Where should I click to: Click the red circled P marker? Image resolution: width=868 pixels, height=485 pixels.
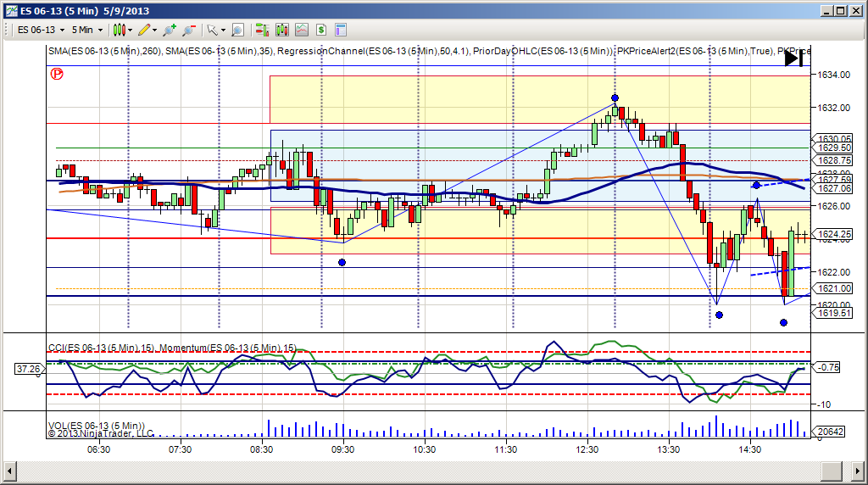[x=57, y=74]
